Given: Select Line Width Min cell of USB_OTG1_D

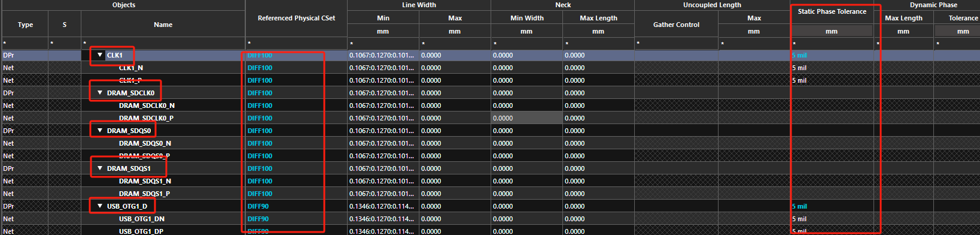Looking at the screenshot, I should click(x=383, y=206).
